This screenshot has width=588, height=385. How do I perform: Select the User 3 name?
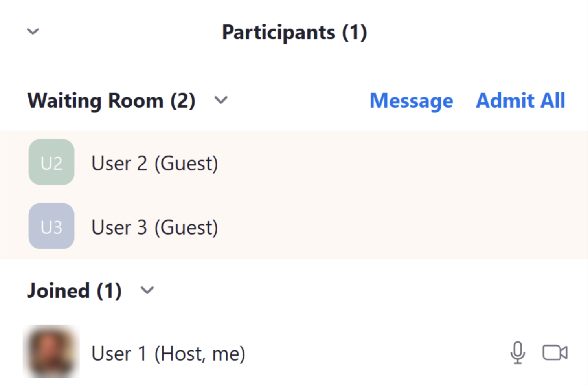point(119,227)
